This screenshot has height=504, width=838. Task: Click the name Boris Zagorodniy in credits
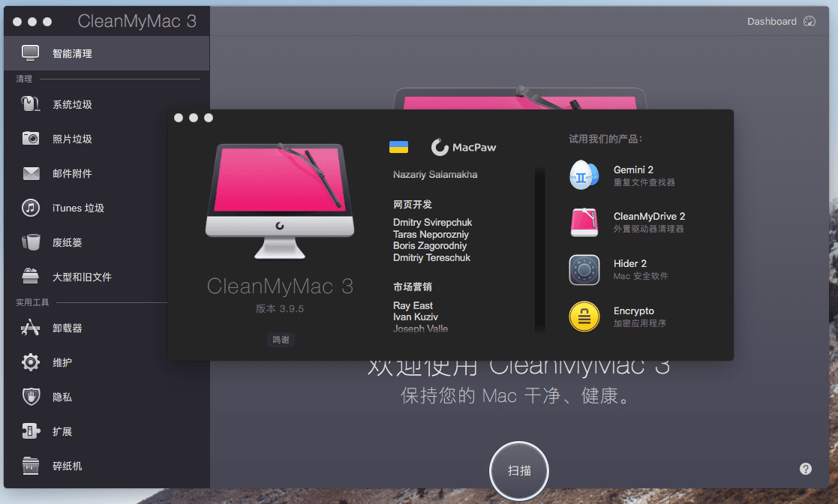pyautogui.click(x=430, y=246)
